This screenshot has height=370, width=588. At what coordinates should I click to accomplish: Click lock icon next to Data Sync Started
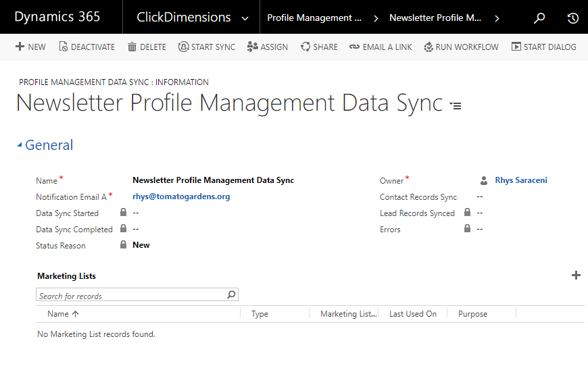click(x=124, y=212)
